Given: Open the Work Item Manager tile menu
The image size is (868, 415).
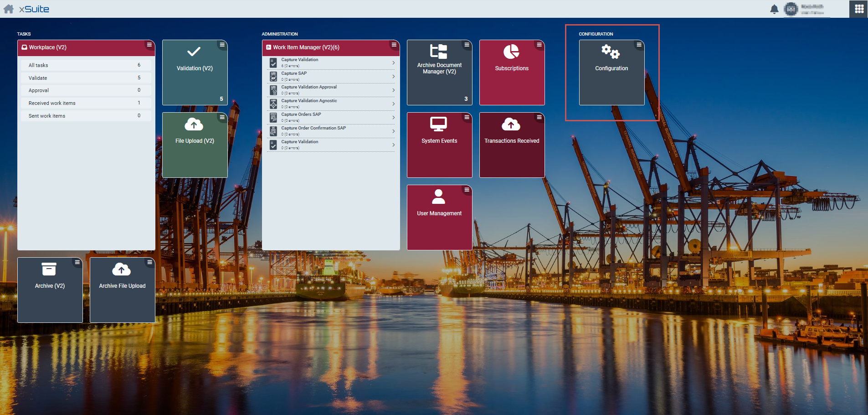Looking at the screenshot, I should [x=394, y=45].
